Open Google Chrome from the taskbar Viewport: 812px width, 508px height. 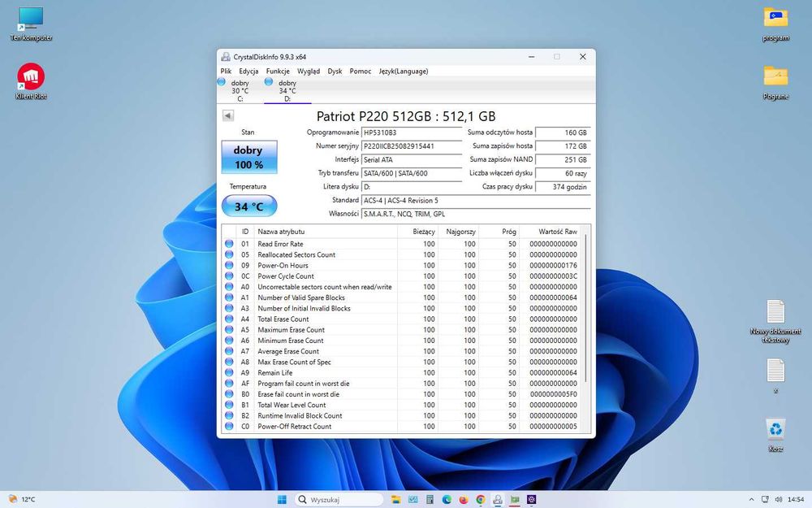[481, 499]
